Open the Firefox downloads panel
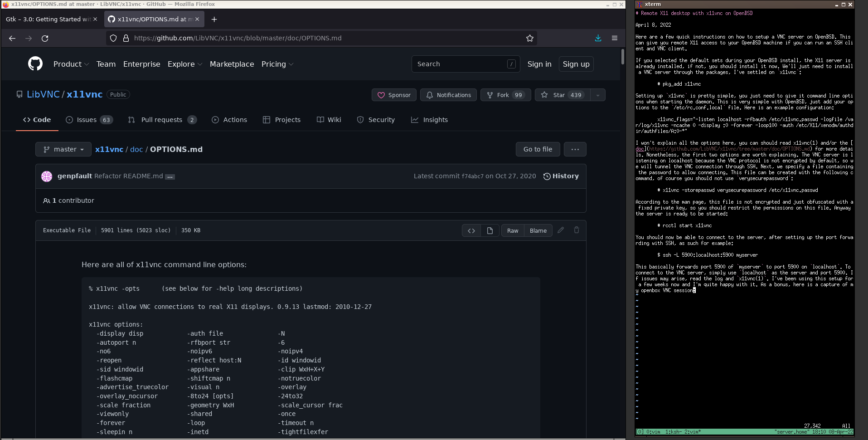Screen dimensions: 868x440 598,38
